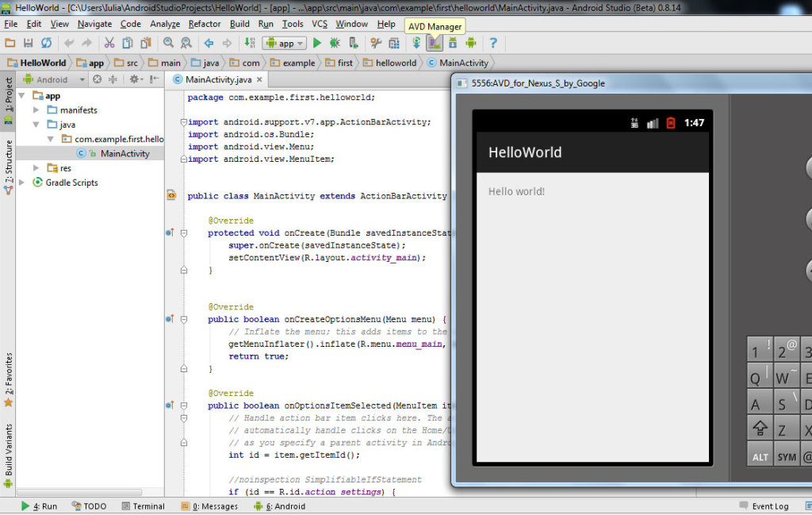This screenshot has height=515, width=812.
Task: Toggle the 6: Android tool window
Action: (279, 506)
